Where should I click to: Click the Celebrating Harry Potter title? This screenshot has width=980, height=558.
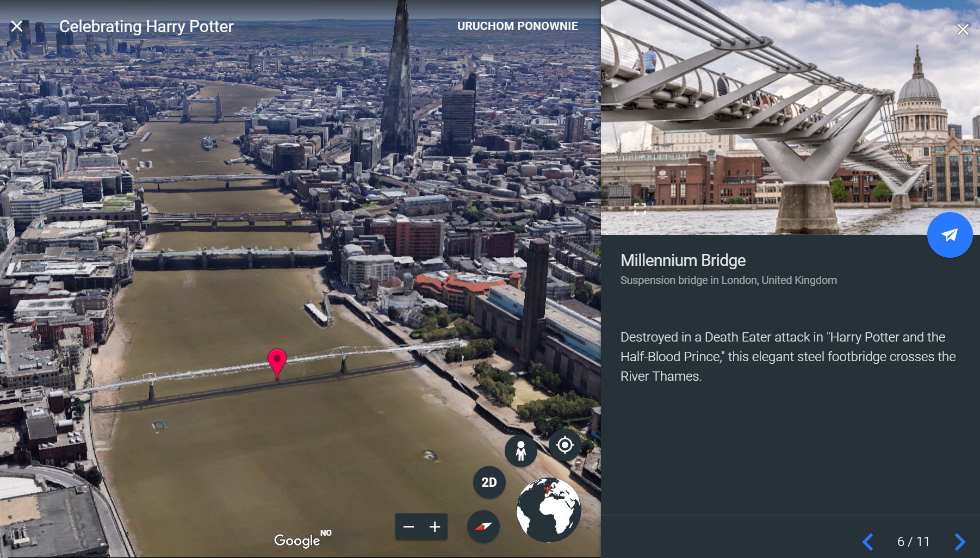tap(146, 27)
